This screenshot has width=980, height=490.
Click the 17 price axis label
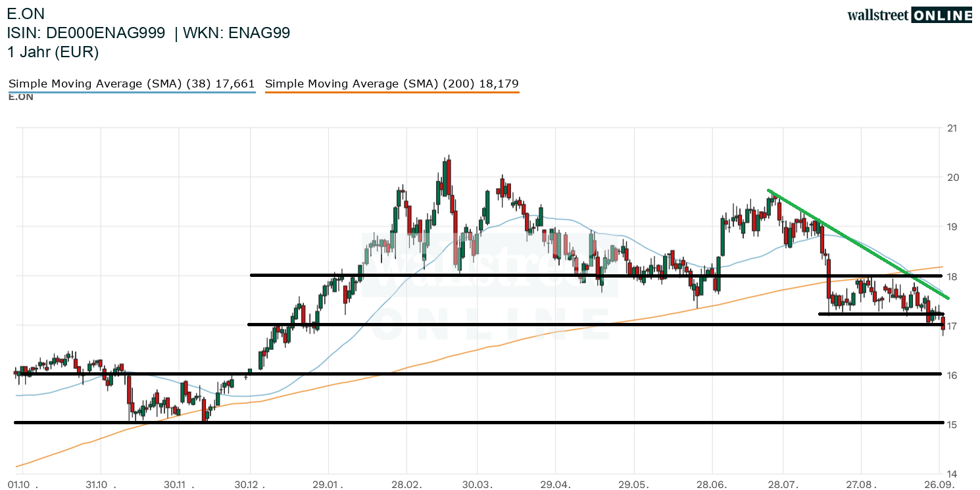coord(953,326)
